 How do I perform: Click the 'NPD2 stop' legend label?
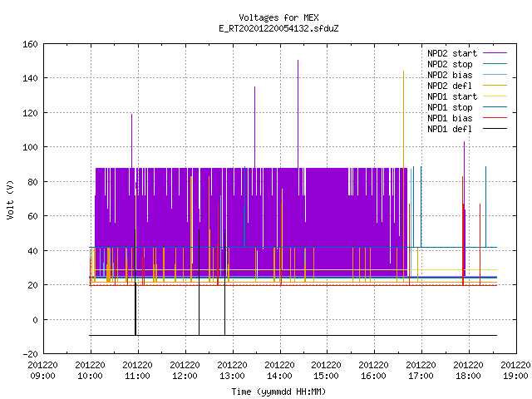450,64
